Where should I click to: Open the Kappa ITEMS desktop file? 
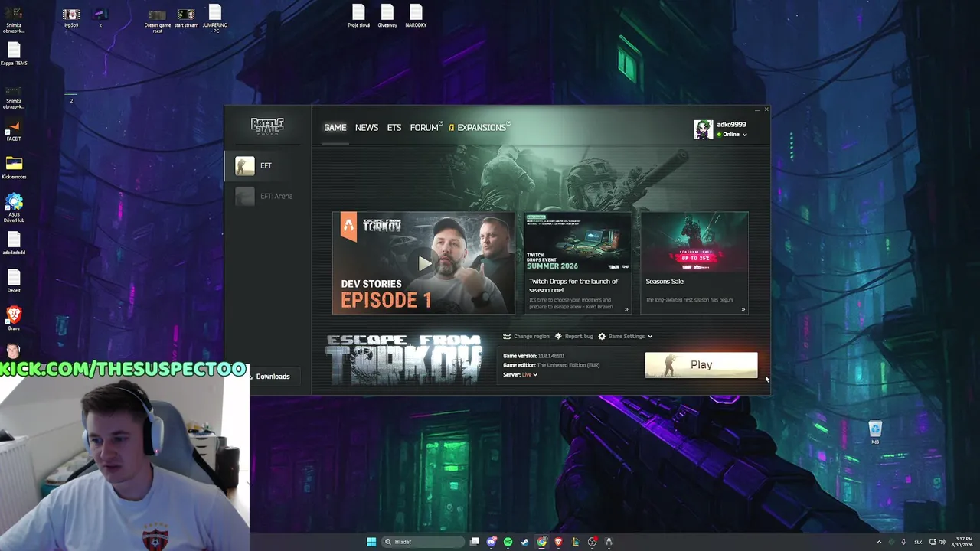pyautogui.click(x=14, y=54)
